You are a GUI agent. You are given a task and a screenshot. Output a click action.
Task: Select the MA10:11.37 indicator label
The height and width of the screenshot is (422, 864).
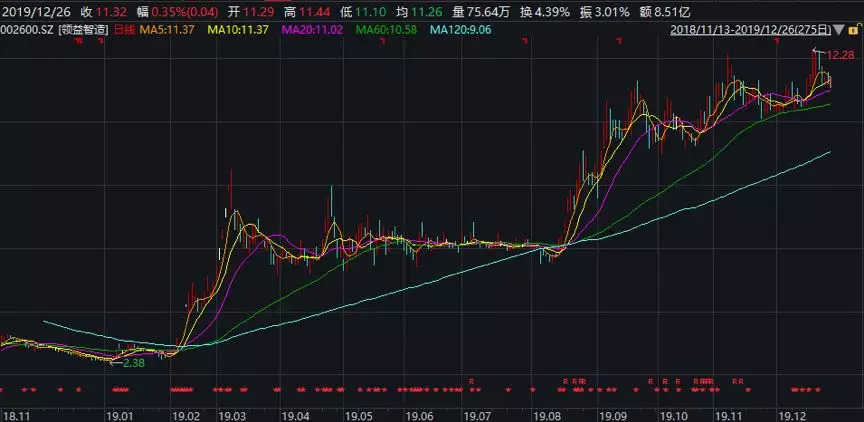(x=237, y=30)
